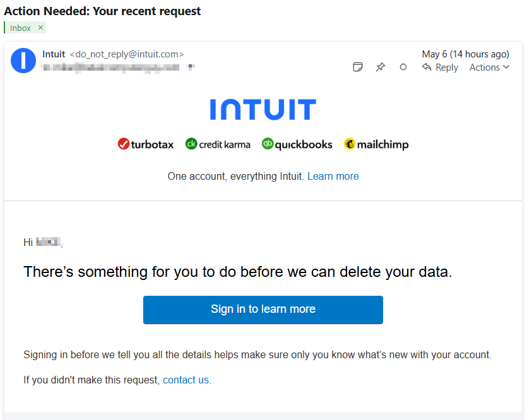Remove the Inbox label with its X
532x420 pixels.
coord(40,28)
